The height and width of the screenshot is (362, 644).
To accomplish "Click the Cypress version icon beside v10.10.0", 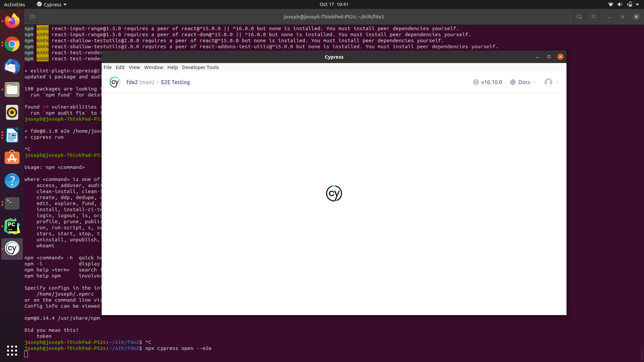I will point(476,82).
